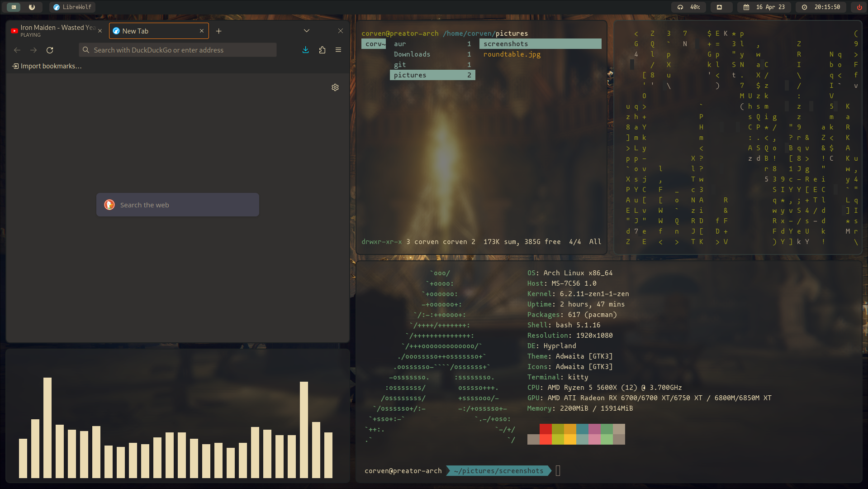Click the browser back arrow

pos(17,50)
